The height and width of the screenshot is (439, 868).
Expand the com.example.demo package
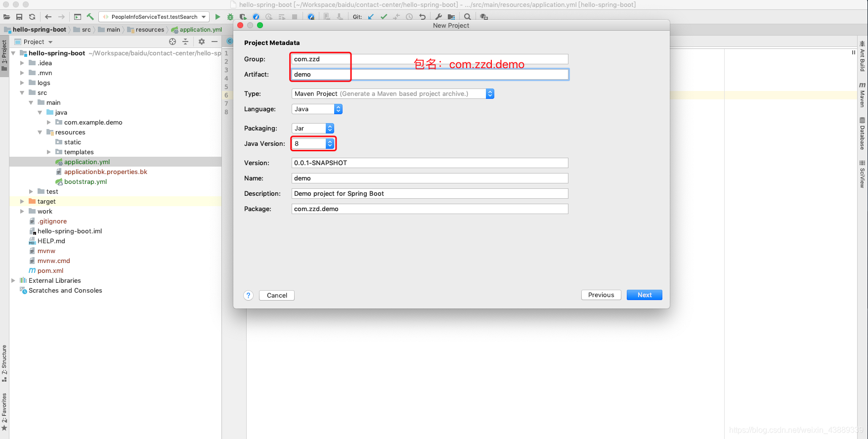click(x=48, y=122)
